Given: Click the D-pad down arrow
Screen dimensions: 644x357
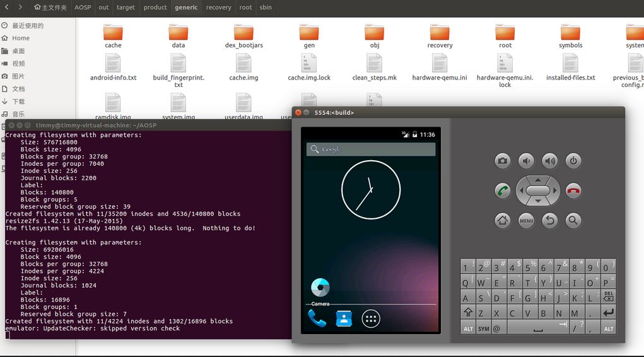Looking at the screenshot, I should point(538,201).
